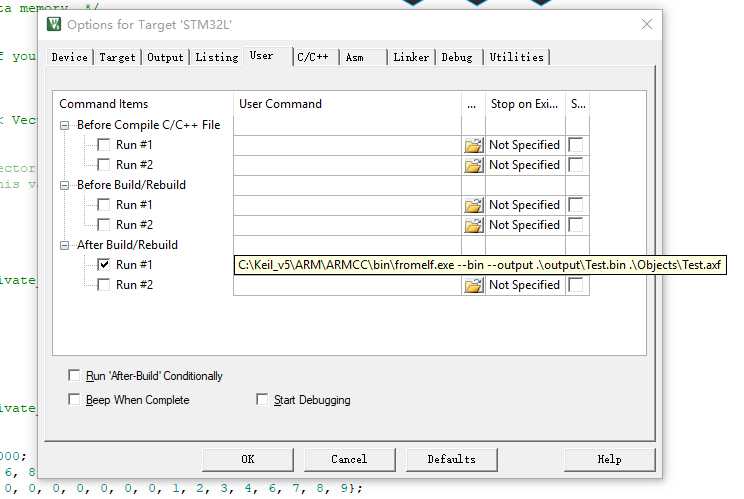744x499 pixels.
Task: Browse folder for After Build Run #2
Action: tap(473, 285)
